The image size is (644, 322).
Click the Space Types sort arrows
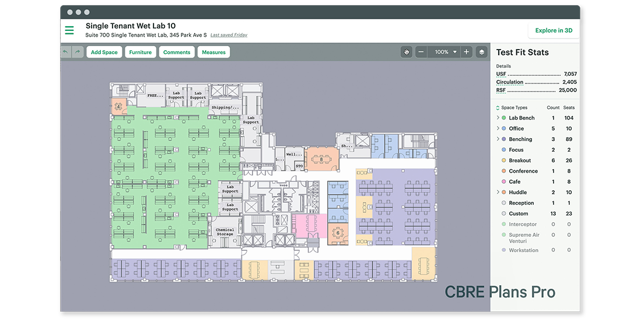[x=498, y=108]
